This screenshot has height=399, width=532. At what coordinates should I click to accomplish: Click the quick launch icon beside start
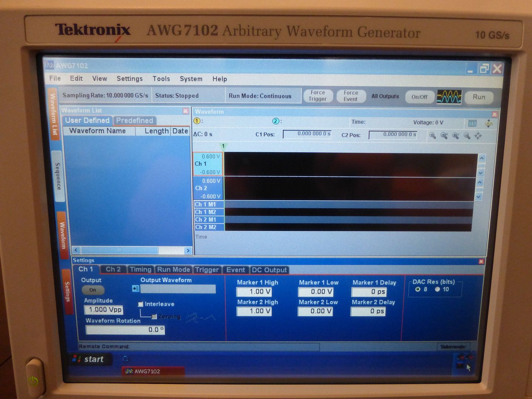[126, 358]
